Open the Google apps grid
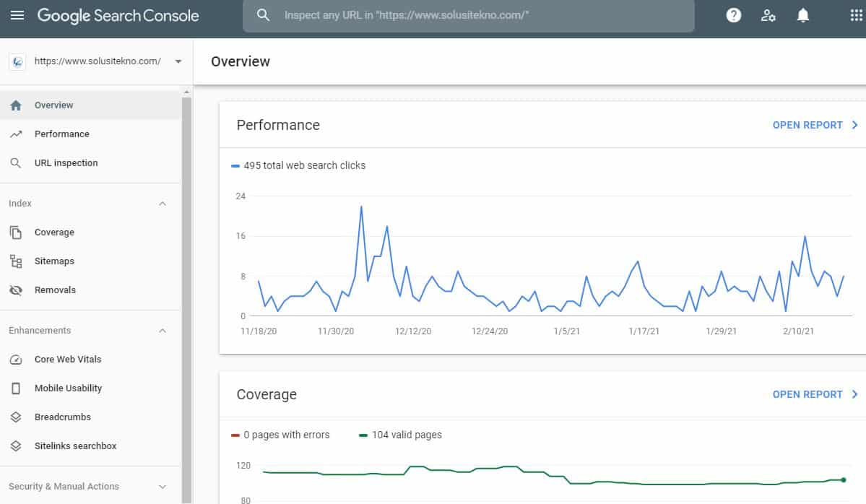The height and width of the screenshot is (504, 866). coord(856,15)
